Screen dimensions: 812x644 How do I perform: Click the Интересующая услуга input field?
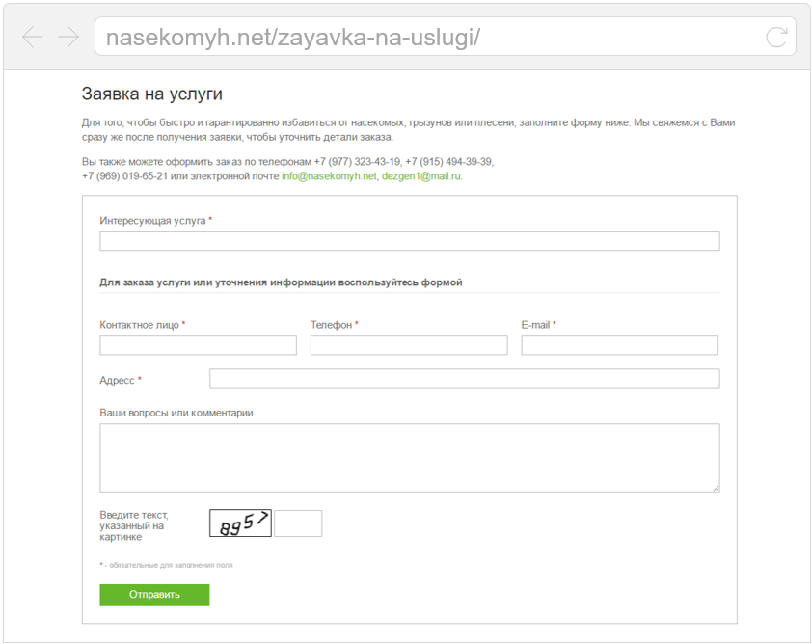click(409, 241)
